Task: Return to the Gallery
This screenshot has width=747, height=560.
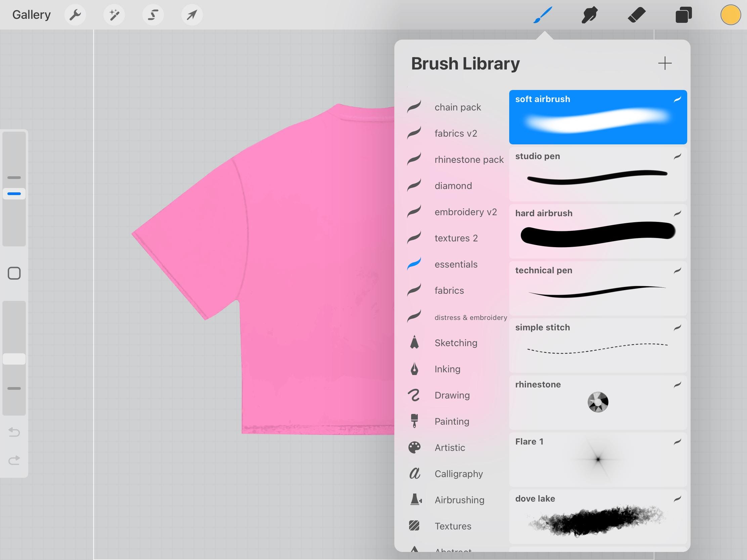Action: (32, 15)
